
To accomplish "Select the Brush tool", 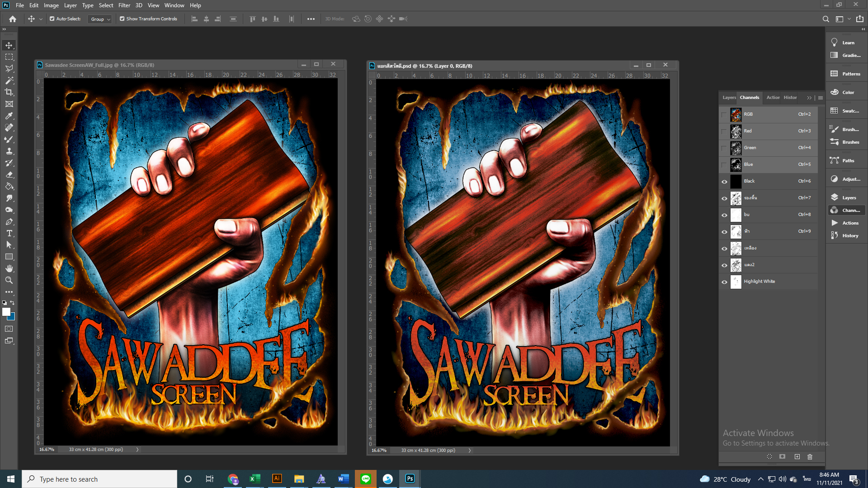I will 9,139.
